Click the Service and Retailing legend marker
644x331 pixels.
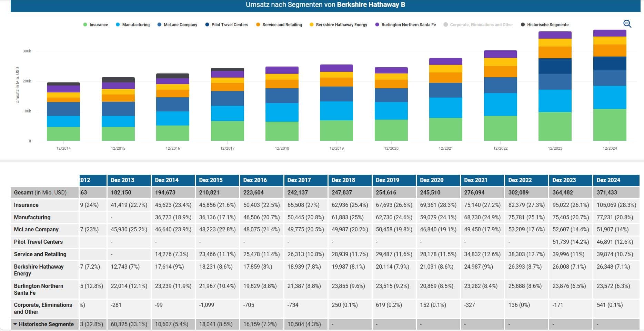point(258,25)
